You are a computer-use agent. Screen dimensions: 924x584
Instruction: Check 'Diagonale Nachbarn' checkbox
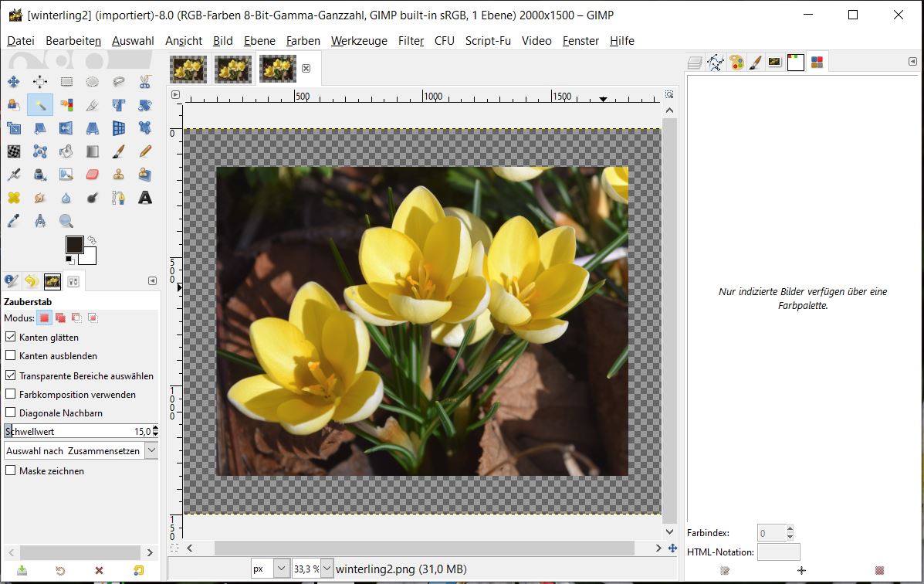[x=11, y=413]
